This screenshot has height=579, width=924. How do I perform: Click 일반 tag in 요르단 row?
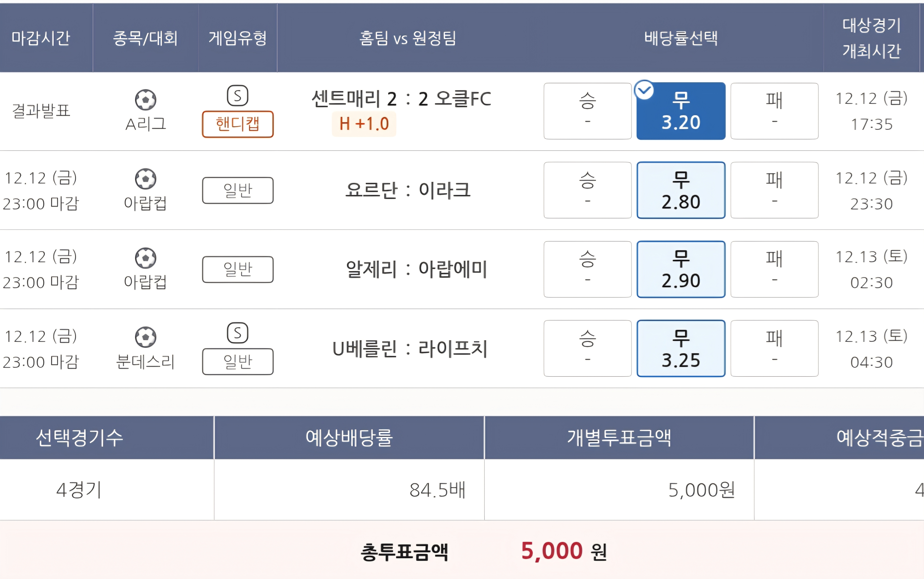pyautogui.click(x=238, y=190)
